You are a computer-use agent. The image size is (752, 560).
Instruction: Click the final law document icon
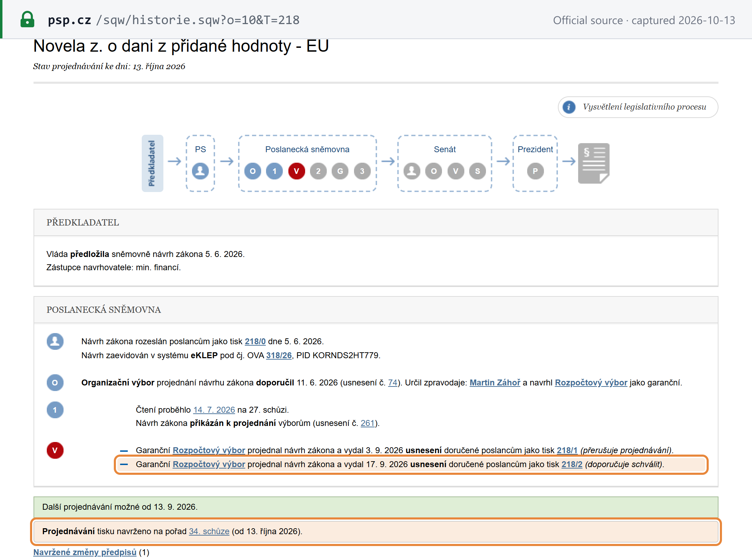[x=594, y=163]
